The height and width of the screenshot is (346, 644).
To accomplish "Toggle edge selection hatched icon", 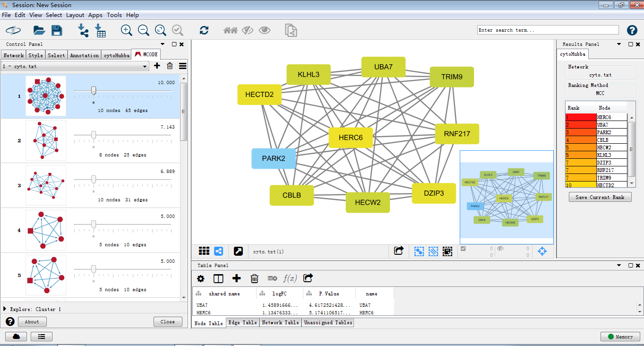I will pyautogui.click(x=433, y=251).
